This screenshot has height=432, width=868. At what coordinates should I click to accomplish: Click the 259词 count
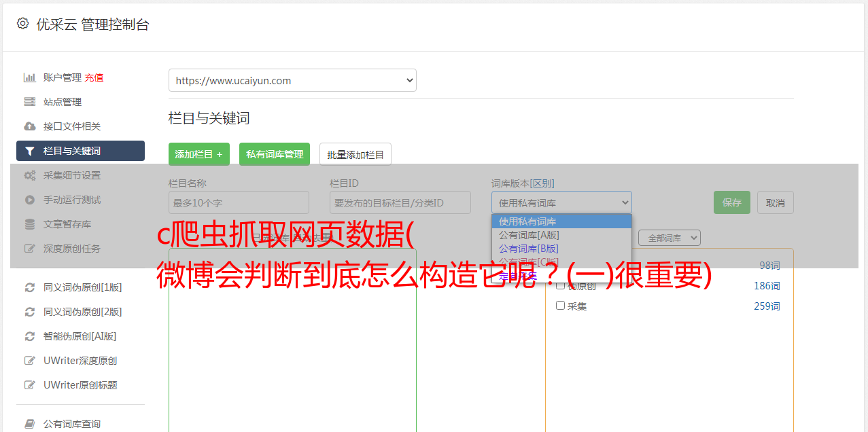pyautogui.click(x=767, y=306)
